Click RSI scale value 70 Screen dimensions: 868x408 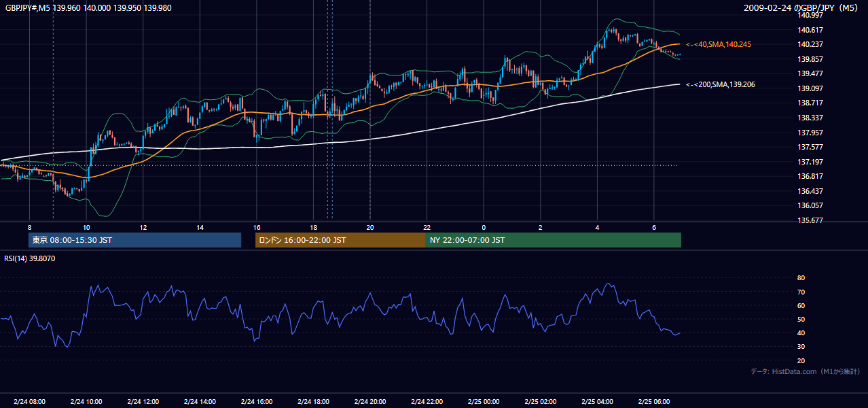(801, 292)
